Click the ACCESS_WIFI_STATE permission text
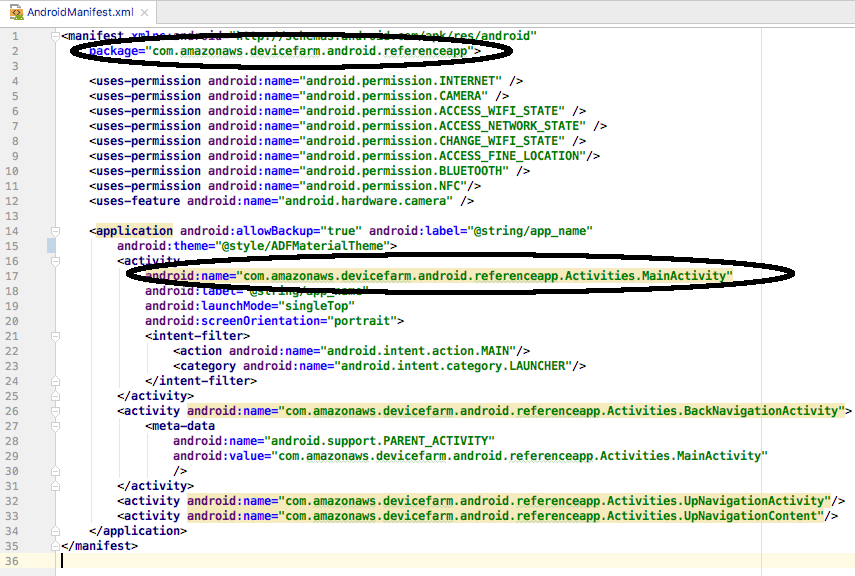 point(432,111)
